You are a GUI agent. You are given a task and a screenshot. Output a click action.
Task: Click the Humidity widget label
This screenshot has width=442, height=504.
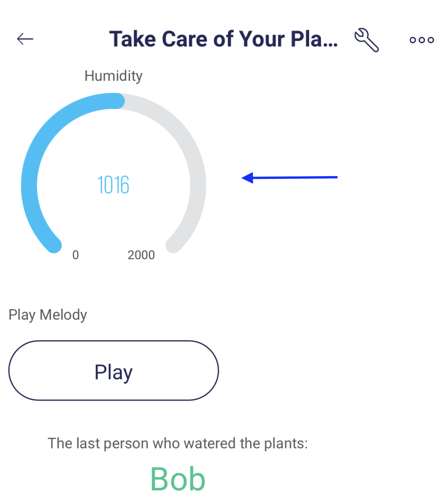[x=113, y=76]
